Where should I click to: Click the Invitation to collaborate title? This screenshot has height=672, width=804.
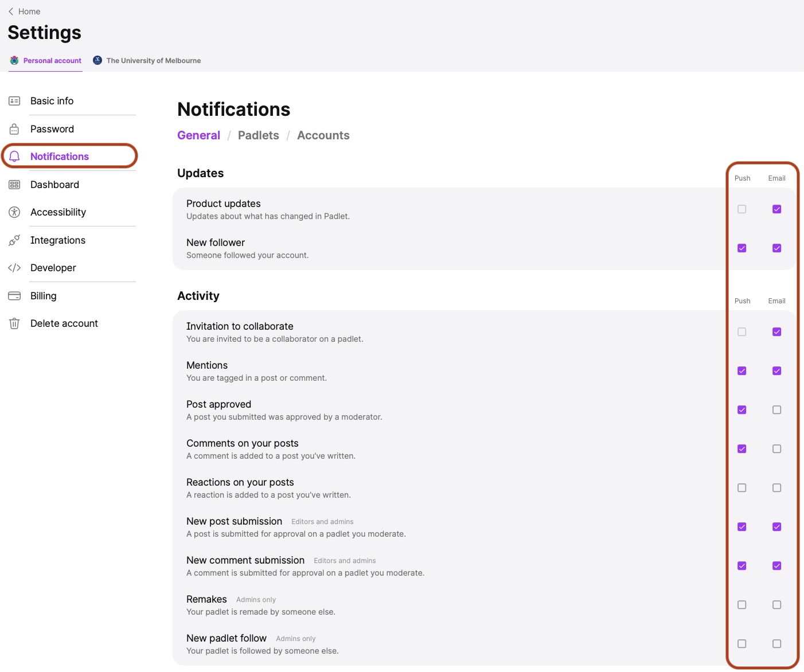(240, 326)
